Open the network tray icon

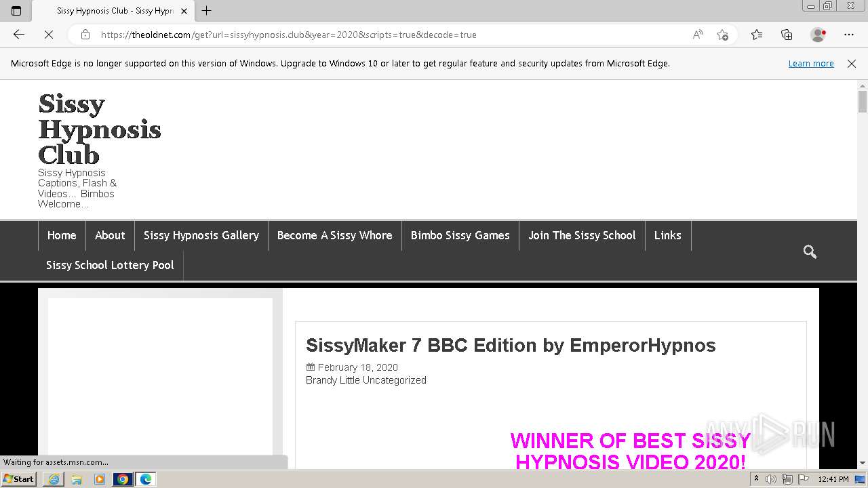tap(787, 479)
